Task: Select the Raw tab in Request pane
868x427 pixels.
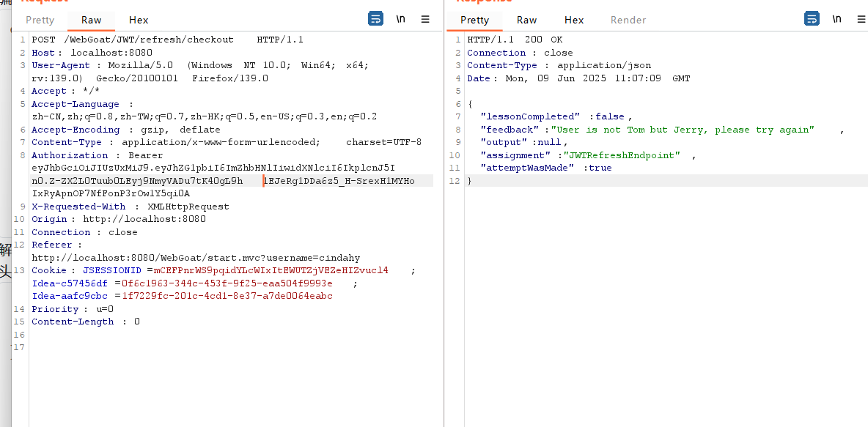Action: pyautogui.click(x=91, y=20)
